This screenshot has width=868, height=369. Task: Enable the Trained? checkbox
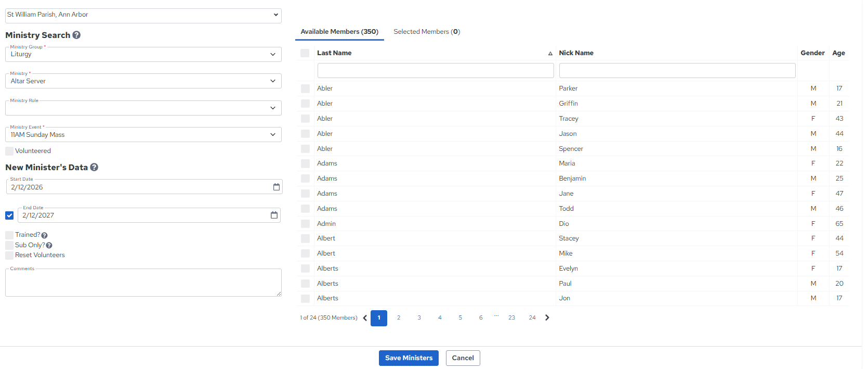coord(9,235)
